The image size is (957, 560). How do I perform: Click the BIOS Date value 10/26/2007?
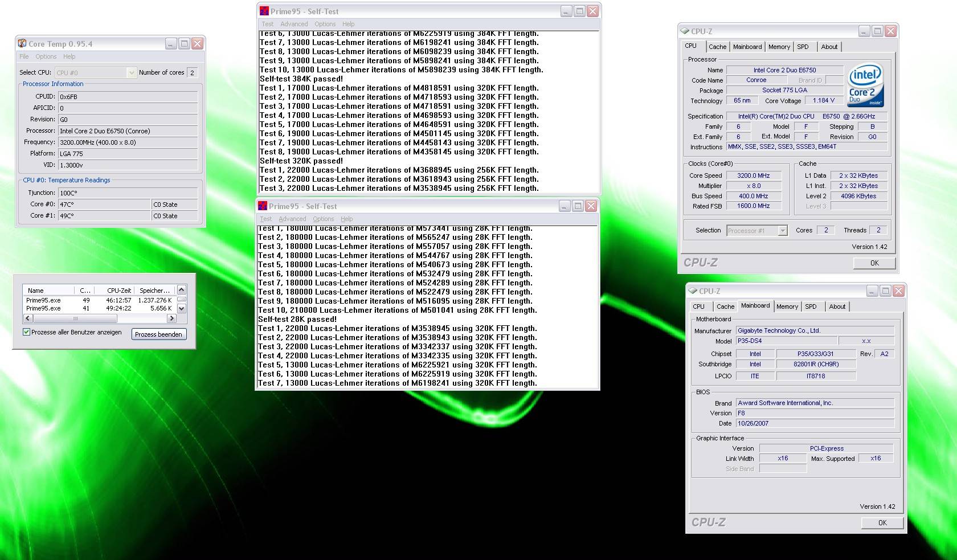[x=815, y=423]
